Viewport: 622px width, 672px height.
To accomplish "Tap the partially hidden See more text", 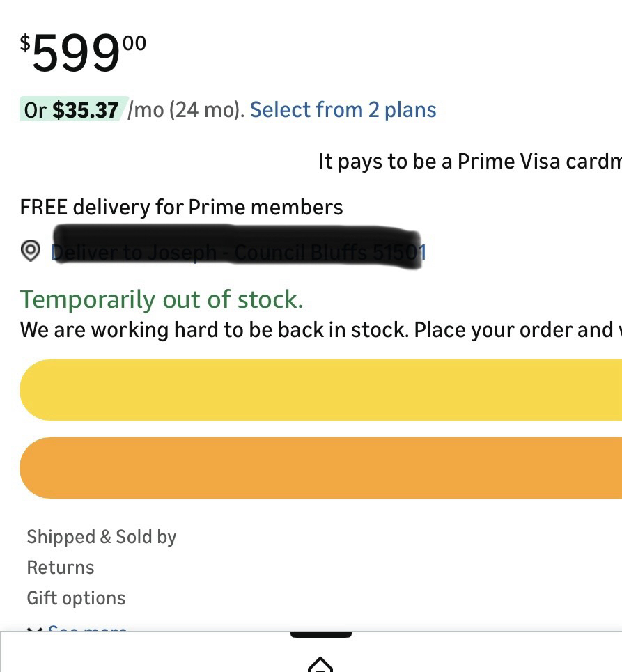I will click(x=88, y=629).
